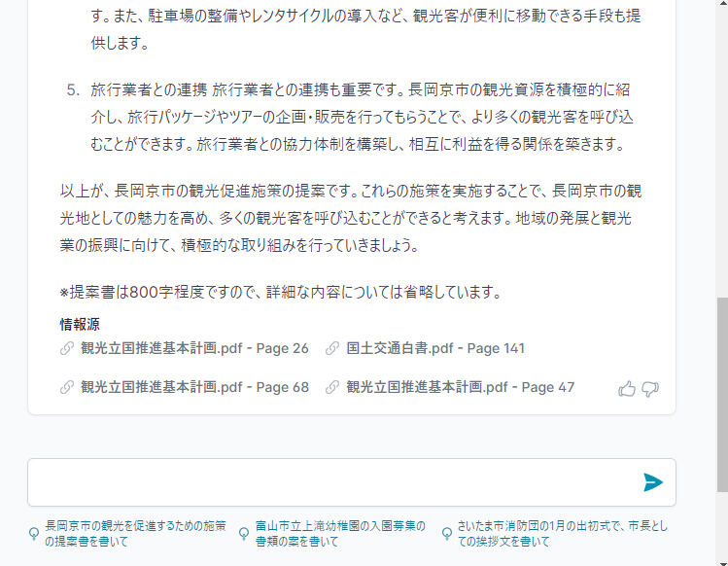Open source 国土交通白書.pdf - Page 141
Image resolution: width=728 pixels, height=566 pixels.
[x=435, y=348]
